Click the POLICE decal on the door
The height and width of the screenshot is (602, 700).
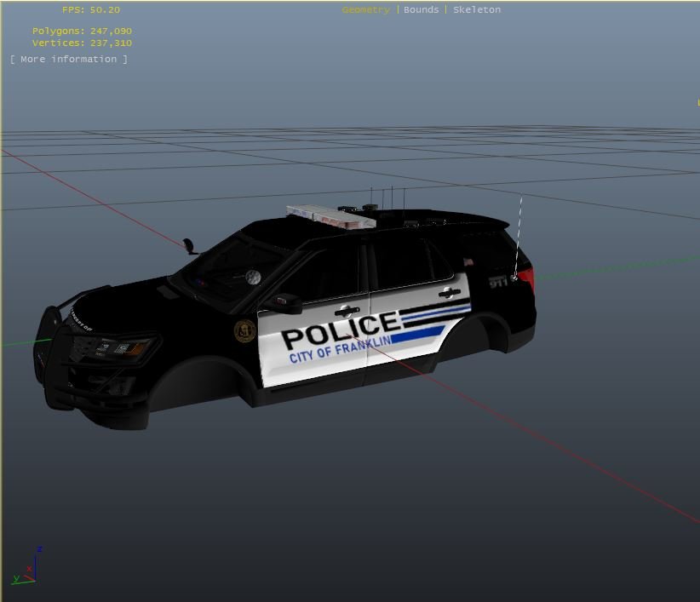pyautogui.click(x=340, y=330)
